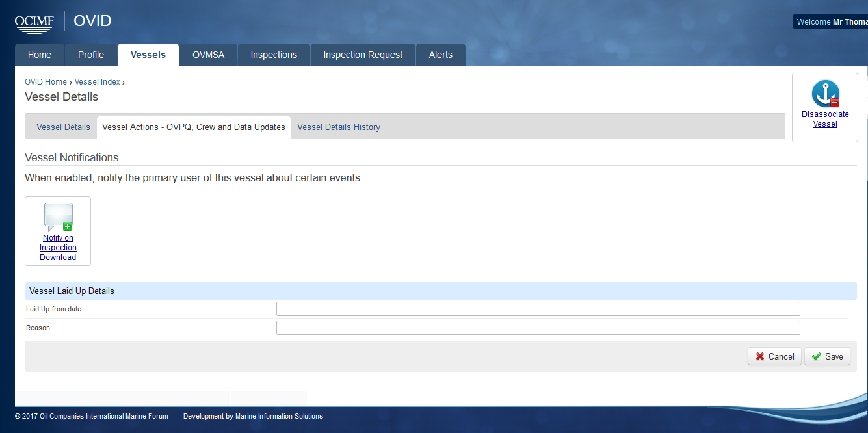
Task: Focus the Laid Up from date field
Action: [538, 309]
